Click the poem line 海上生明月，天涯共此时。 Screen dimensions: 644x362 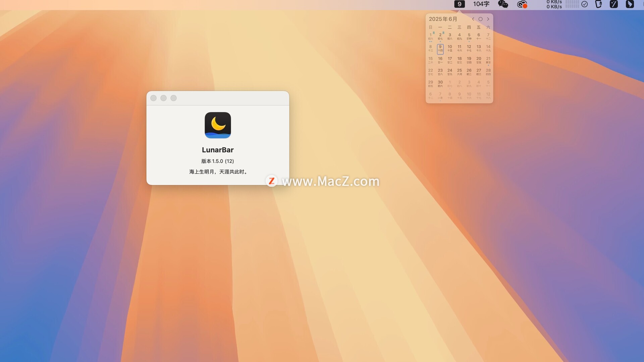[219, 172]
